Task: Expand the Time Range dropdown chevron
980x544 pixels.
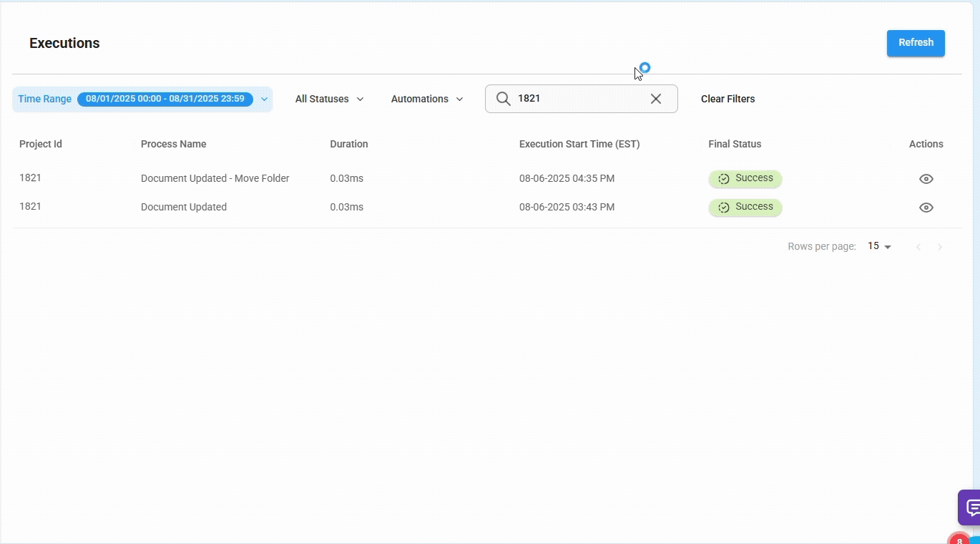Action: pyautogui.click(x=264, y=99)
